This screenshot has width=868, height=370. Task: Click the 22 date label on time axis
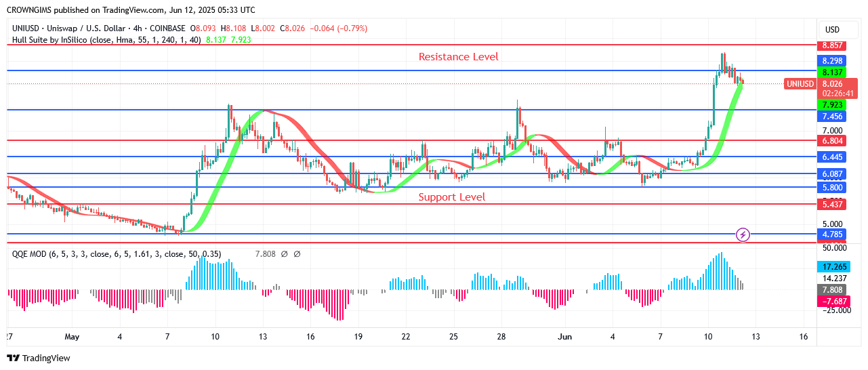point(406,337)
